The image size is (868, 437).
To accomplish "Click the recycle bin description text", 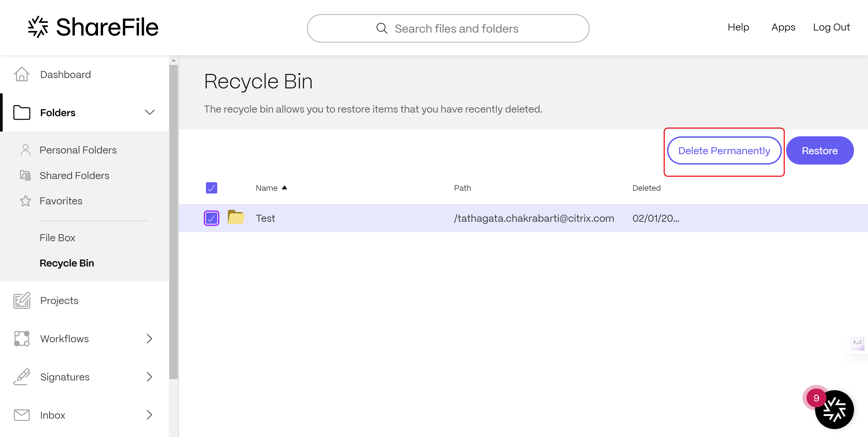I will pos(373,109).
